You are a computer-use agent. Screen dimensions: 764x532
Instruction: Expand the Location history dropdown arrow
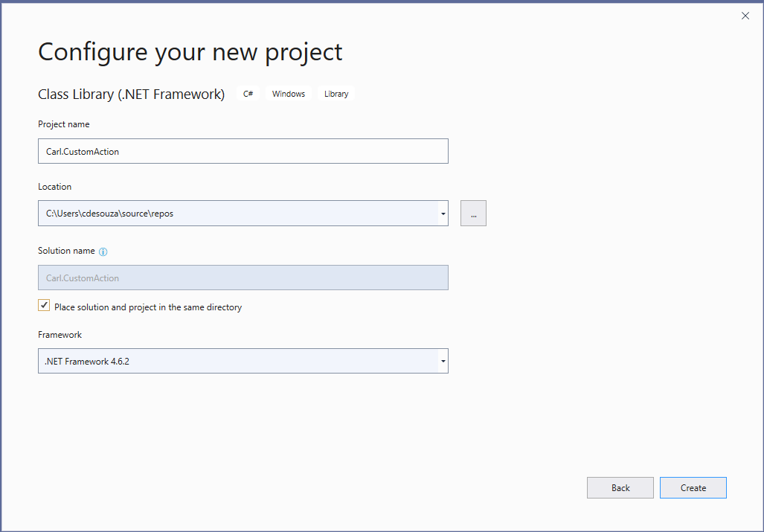click(442, 213)
